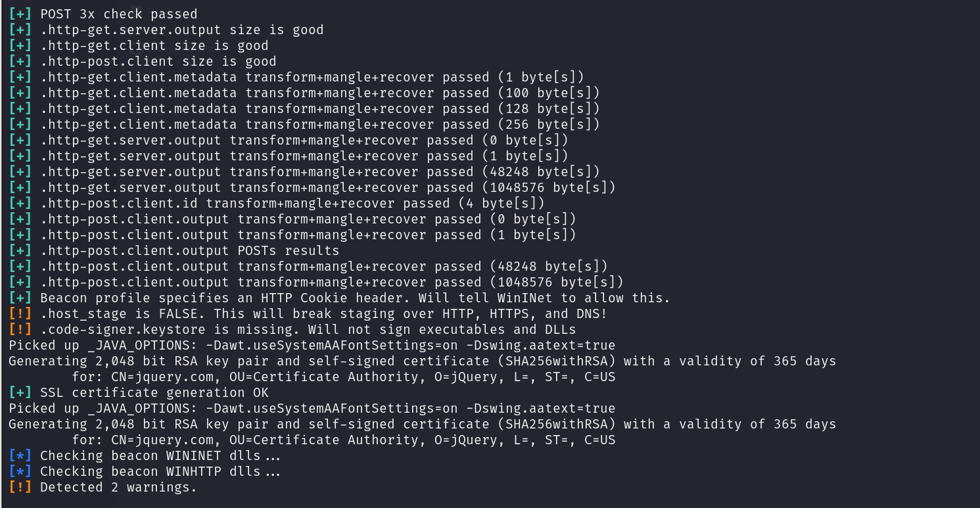Click the orange [!] marker beside .code-signer.keystore line

pyautogui.click(x=20, y=329)
